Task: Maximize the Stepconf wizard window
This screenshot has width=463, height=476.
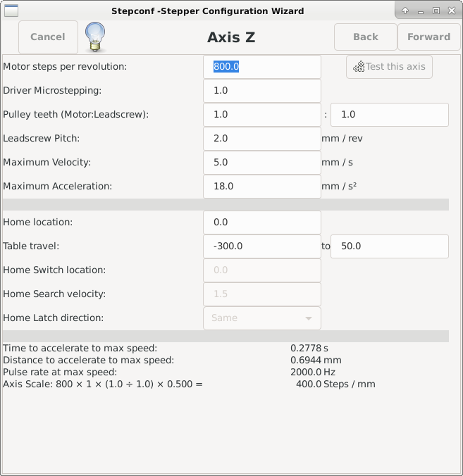Action: tap(436, 11)
